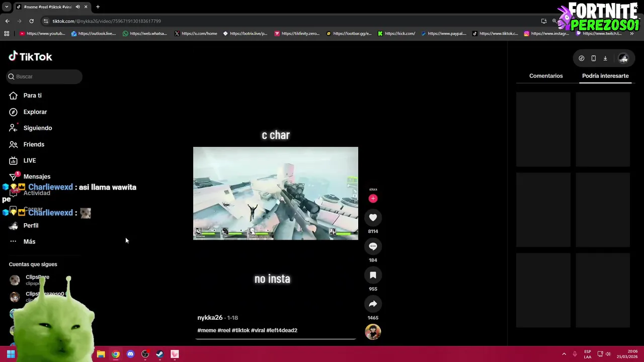Open PayPal bookmark
Screen dimensions: 644x362
(444, 34)
